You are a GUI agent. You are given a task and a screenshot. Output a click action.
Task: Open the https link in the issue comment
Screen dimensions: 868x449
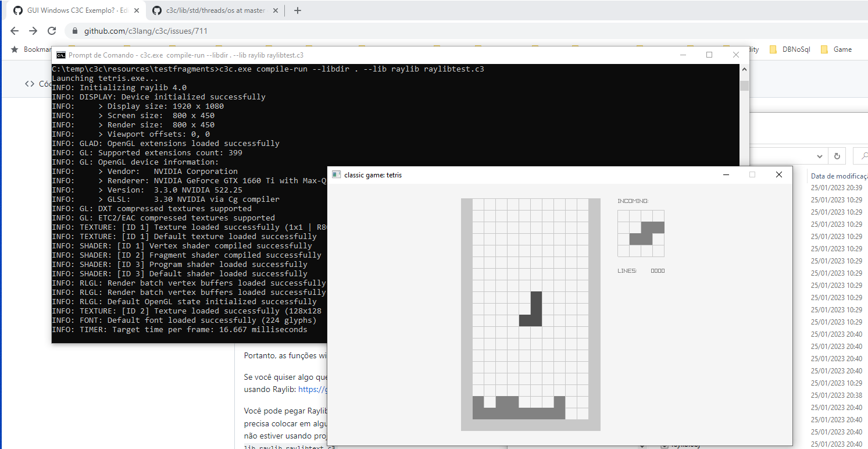tap(314, 389)
